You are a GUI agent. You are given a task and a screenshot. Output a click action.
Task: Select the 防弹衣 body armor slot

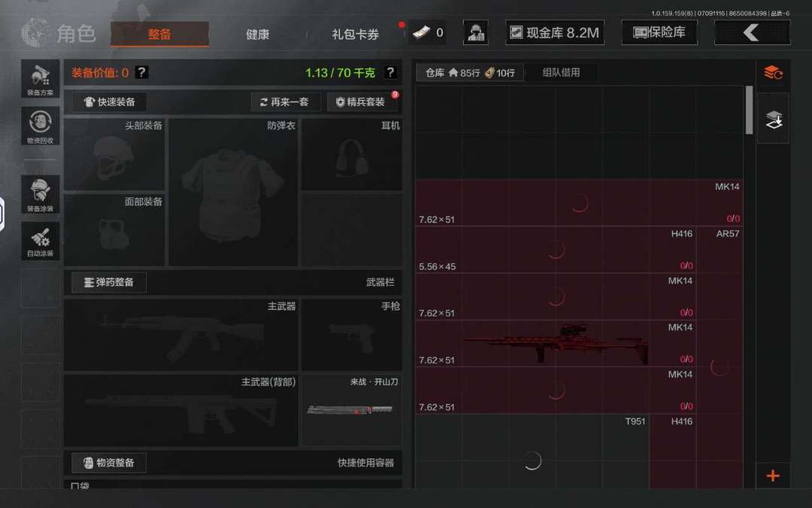(233, 192)
